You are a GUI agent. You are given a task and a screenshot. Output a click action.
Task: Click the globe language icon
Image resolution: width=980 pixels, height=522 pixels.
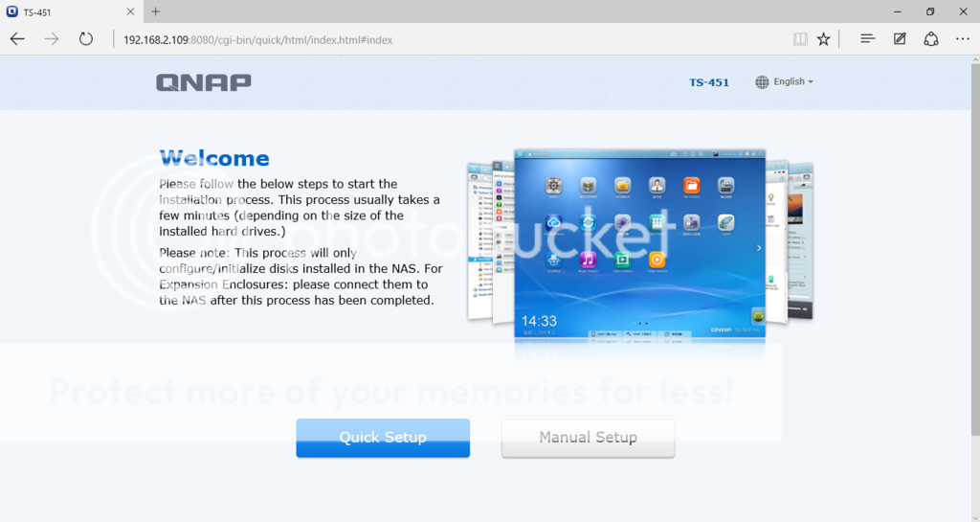click(x=762, y=82)
